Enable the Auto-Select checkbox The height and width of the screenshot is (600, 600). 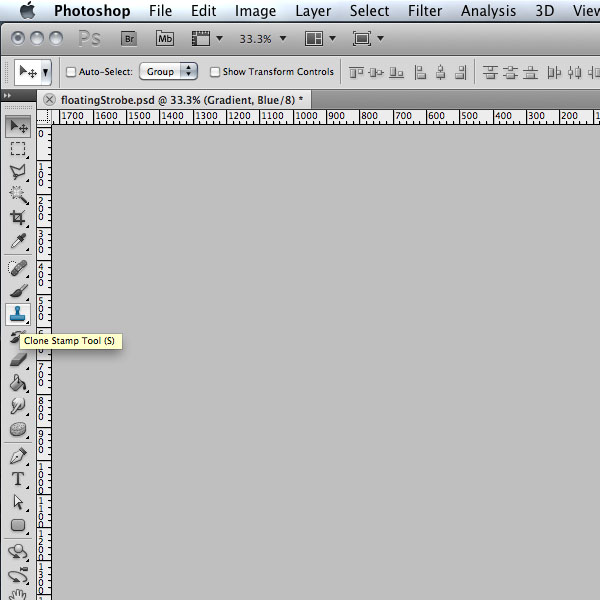[71, 72]
